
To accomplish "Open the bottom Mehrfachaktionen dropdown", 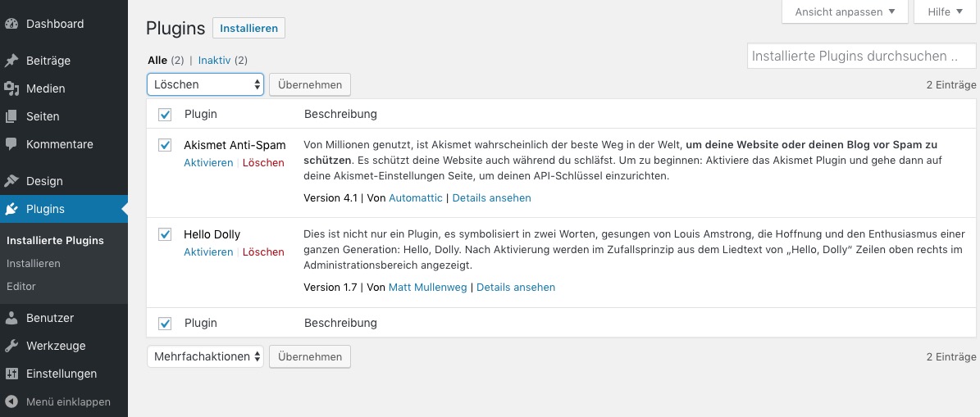I will [206, 356].
